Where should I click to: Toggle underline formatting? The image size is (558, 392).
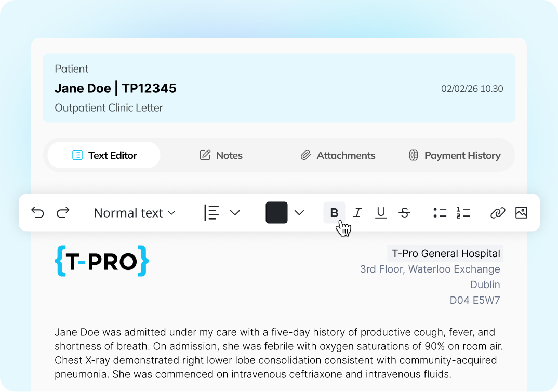click(381, 213)
